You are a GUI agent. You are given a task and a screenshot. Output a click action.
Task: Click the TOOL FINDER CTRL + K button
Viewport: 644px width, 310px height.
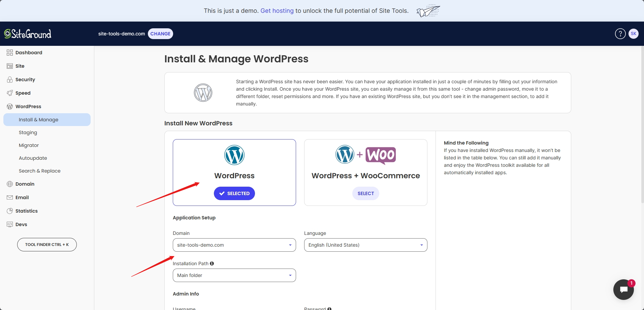47,245
